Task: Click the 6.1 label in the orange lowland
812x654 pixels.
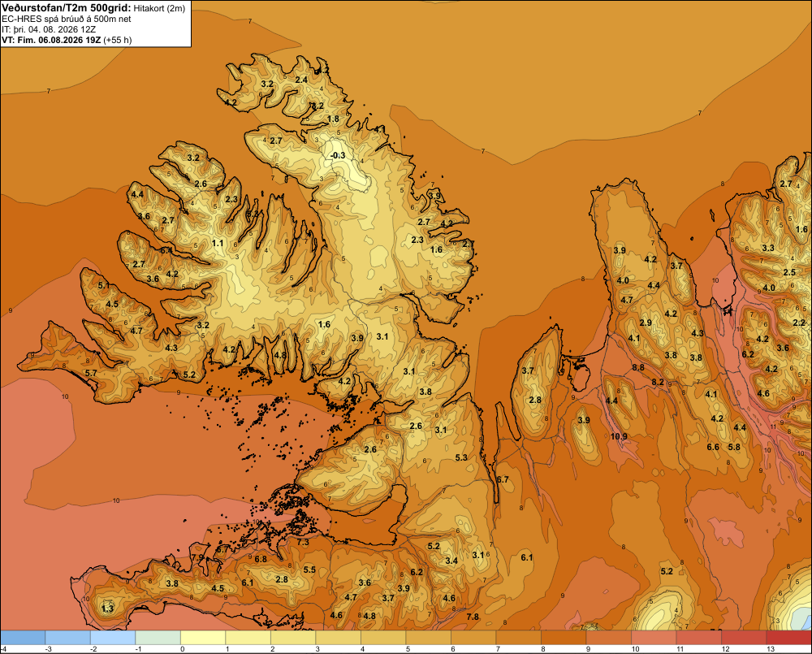Action: coord(527,557)
